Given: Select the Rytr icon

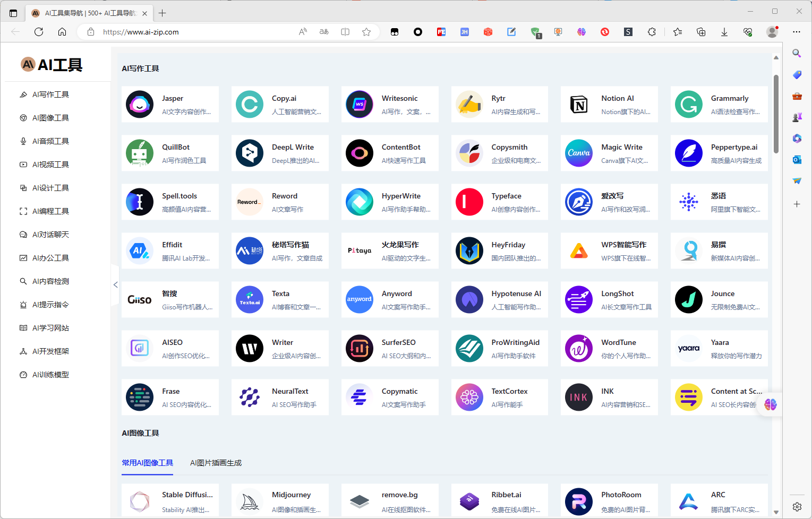Looking at the screenshot, I should pyautogui.click(x=469, y=105).
